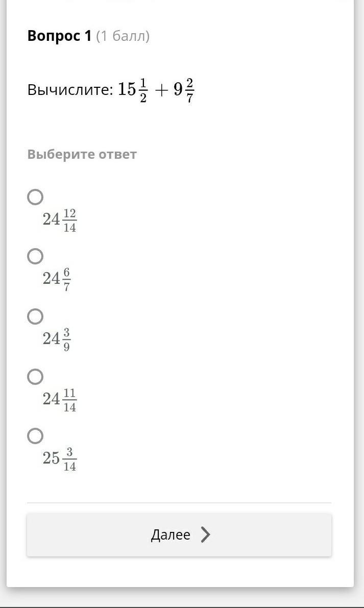Click the right chevron arrow beside Далее

(205, 534)
